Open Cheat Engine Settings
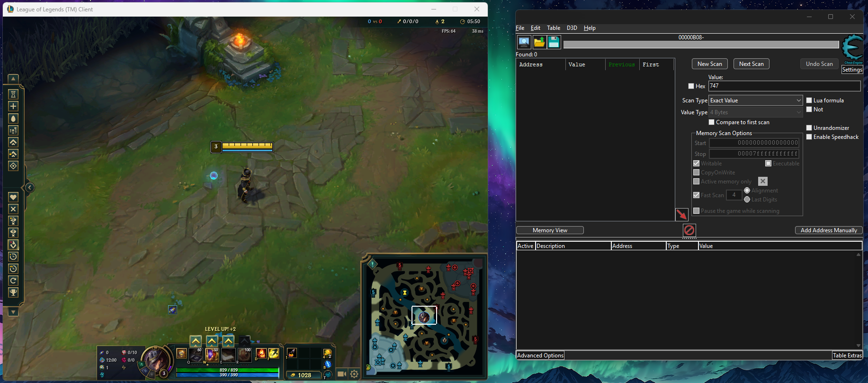 852,70
